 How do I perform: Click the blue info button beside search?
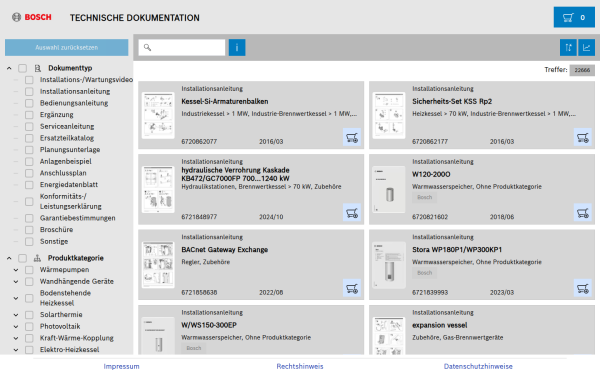[x=237, y=47]
